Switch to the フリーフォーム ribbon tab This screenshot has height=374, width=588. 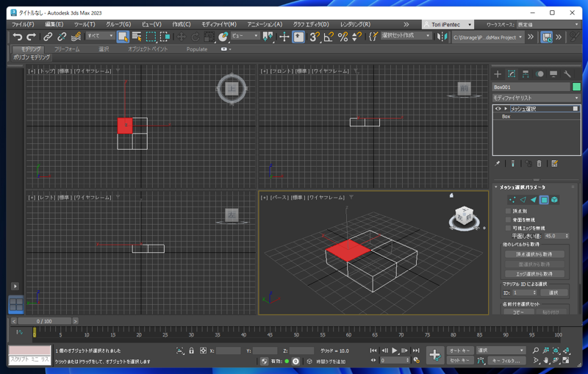(x=67, y=49)
